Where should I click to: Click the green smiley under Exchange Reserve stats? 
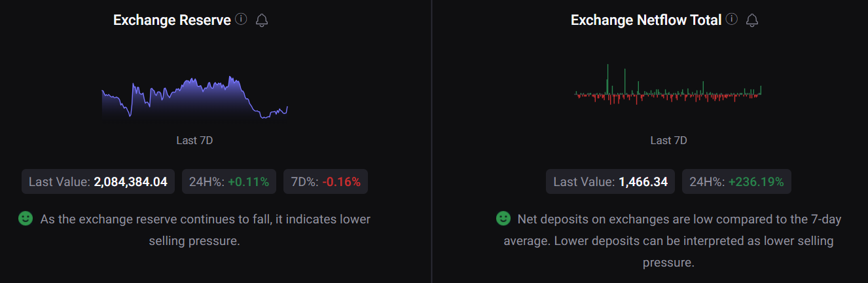[26, 219]
